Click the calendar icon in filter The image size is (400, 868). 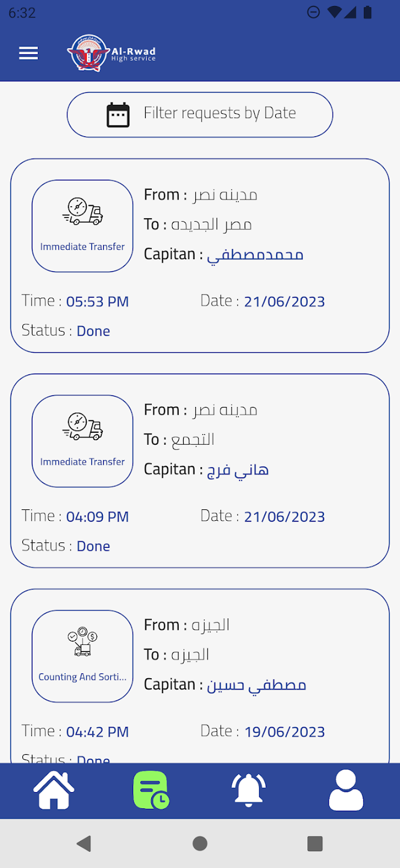tap(118, 115)
